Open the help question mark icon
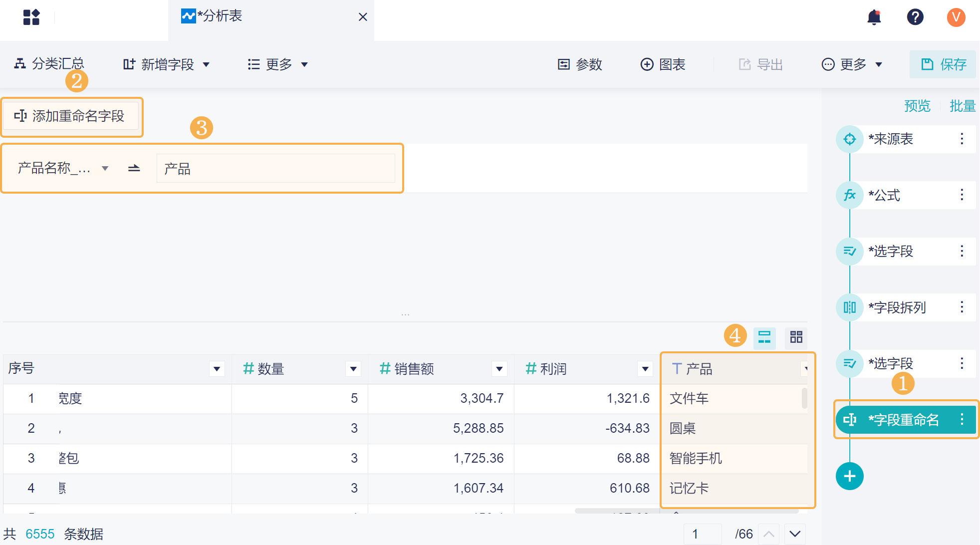 [915, 17]
